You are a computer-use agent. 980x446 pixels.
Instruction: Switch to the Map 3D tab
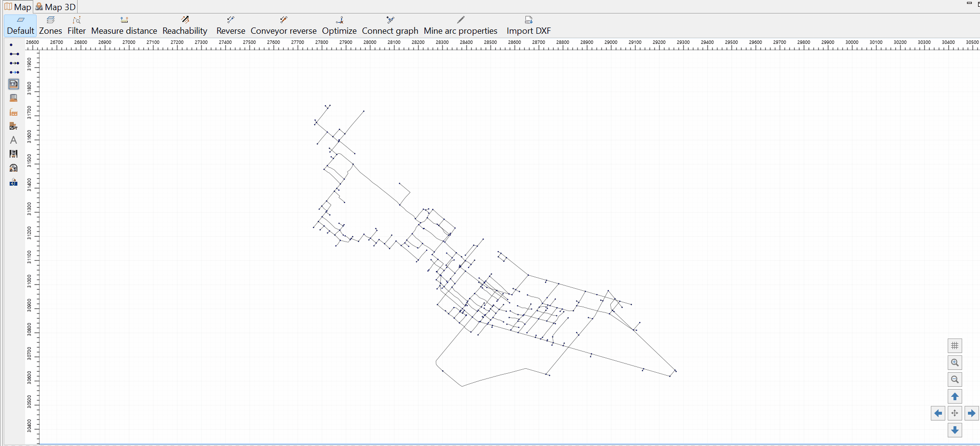tap(55, 7)
